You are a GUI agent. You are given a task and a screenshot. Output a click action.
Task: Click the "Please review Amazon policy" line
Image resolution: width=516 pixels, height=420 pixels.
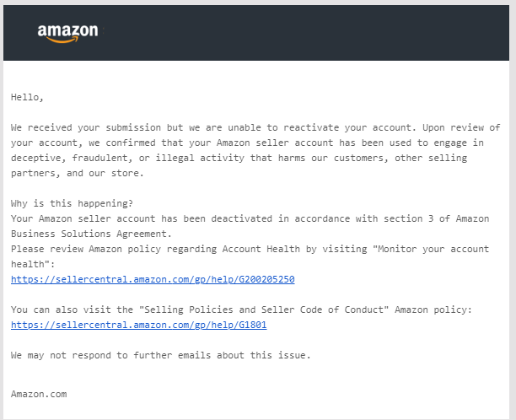click(250, 249)
